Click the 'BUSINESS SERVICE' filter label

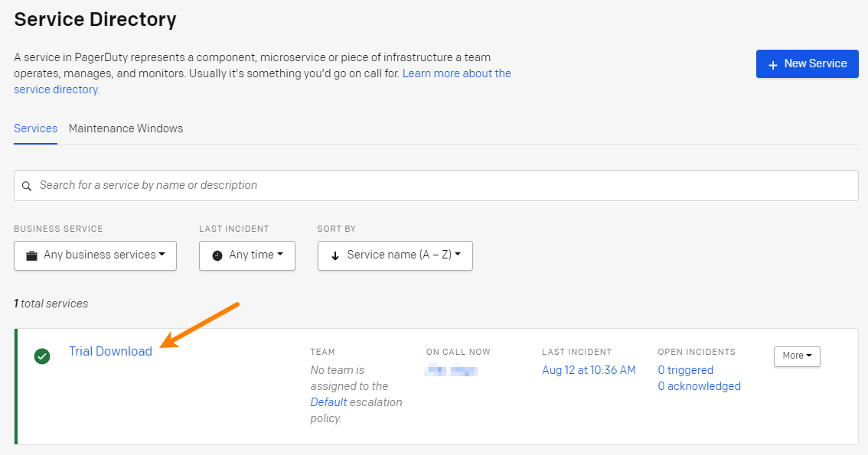pyautogui.click(x=59, y=229)
